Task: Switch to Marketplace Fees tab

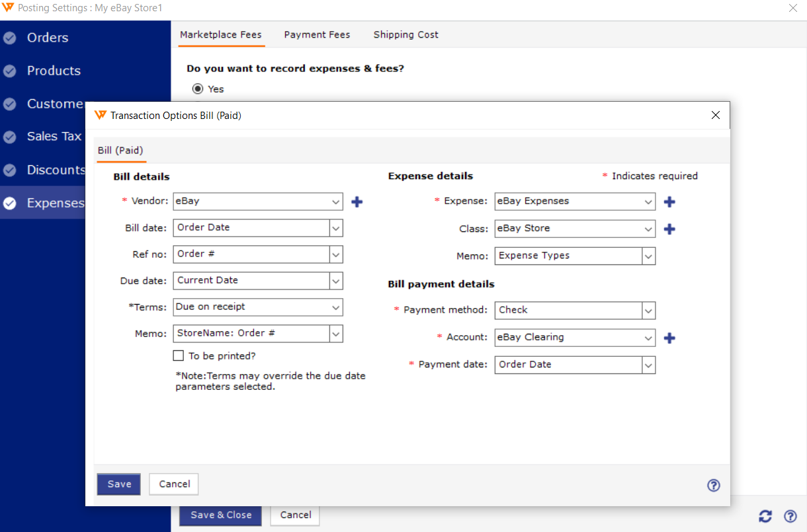Action: 221,35
